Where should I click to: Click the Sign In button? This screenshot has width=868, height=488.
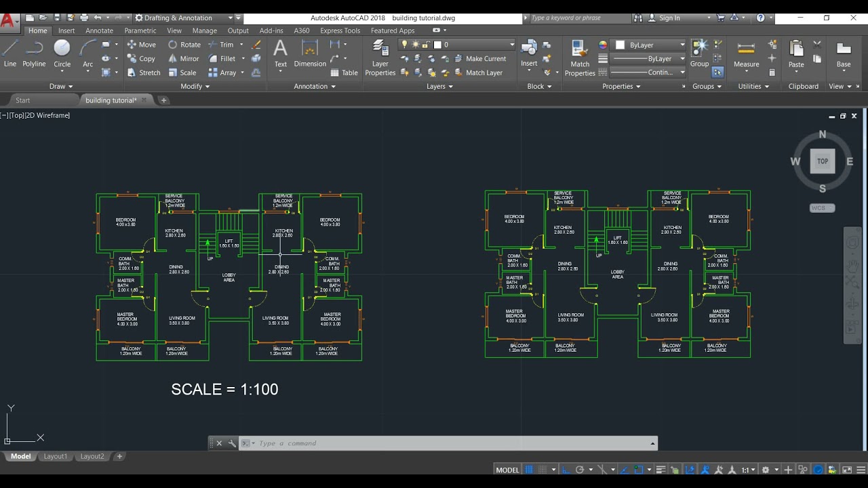click(669, 18)
